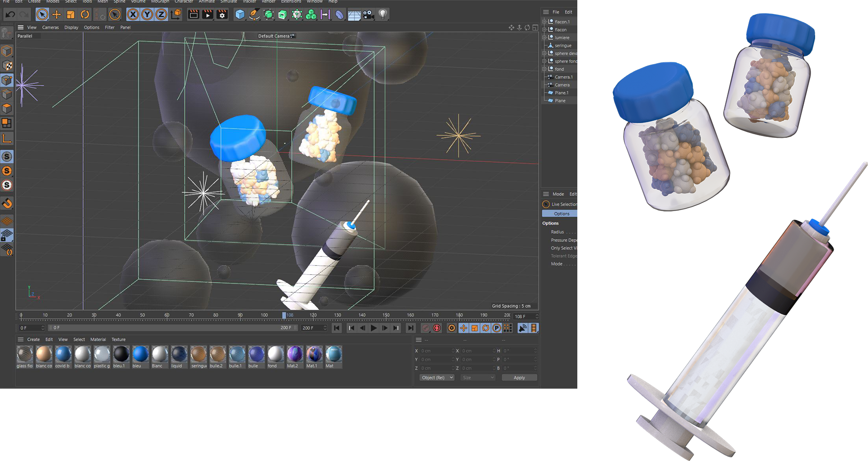Switch the coordinate system cube icon

[176, 14]
